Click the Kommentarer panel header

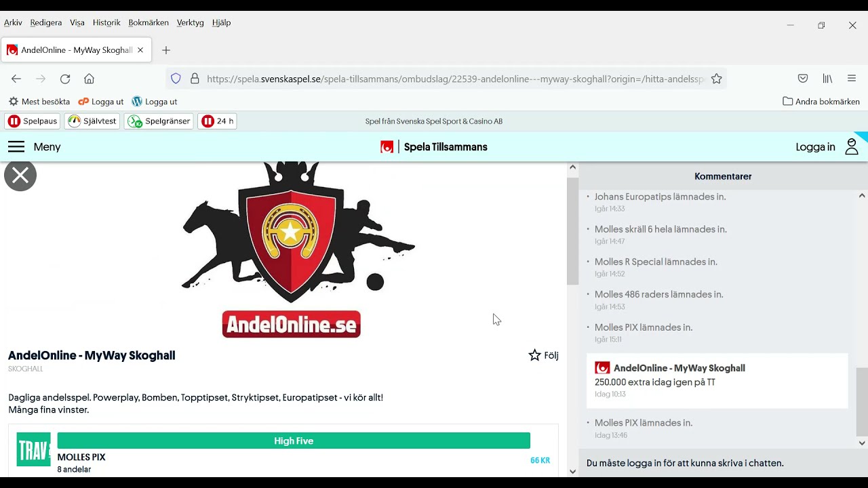[723, 176]
